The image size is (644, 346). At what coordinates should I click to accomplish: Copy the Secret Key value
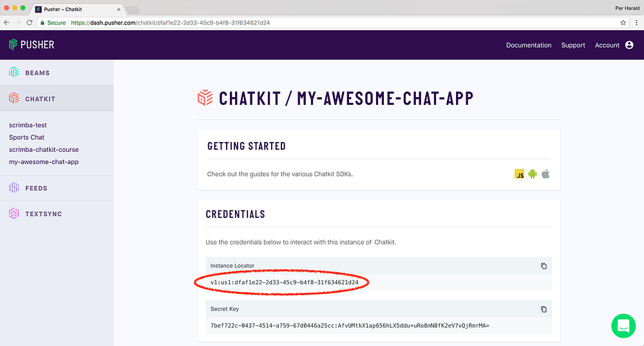click(544, 309)
